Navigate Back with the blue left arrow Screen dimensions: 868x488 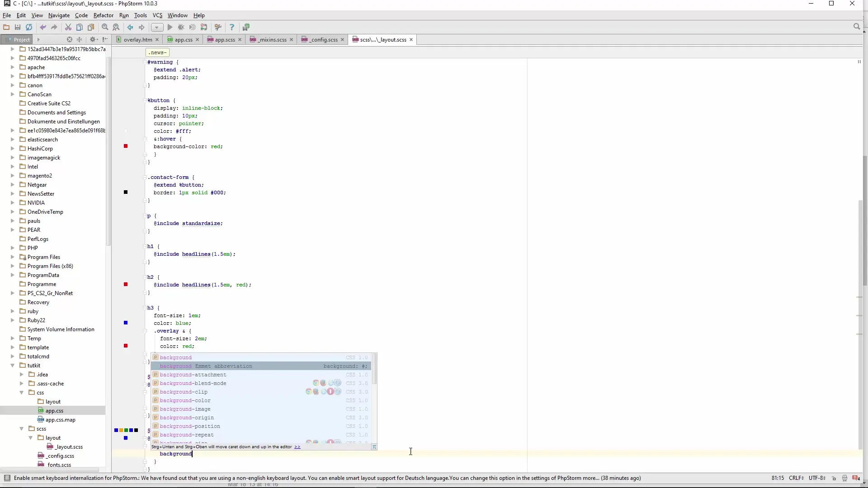click(130, 27)
